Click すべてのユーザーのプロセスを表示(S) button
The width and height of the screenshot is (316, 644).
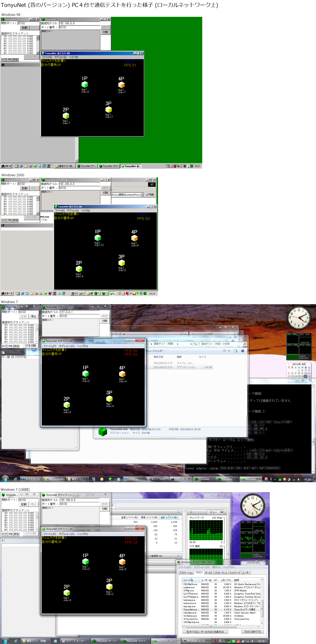[x=205, y=632]
